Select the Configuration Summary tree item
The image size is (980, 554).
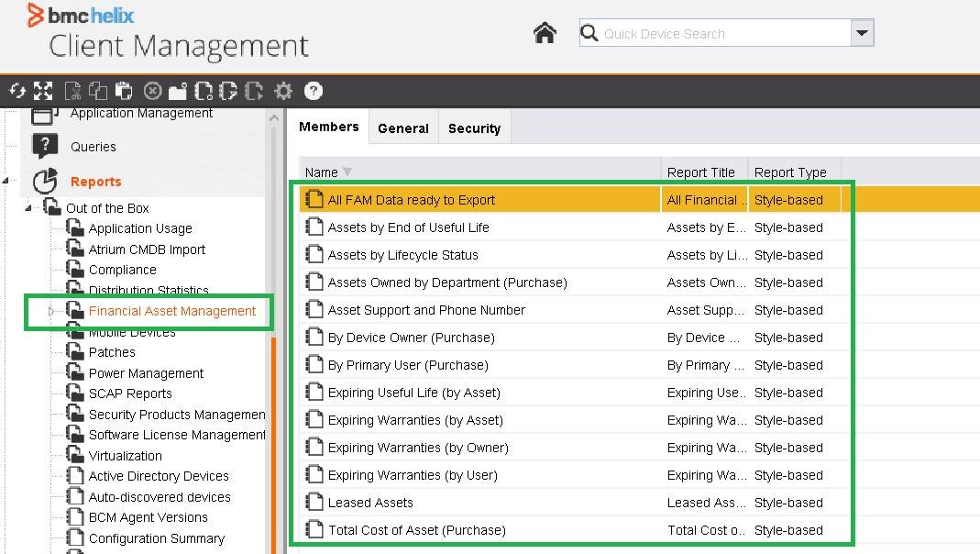click(x=156, y=538)
